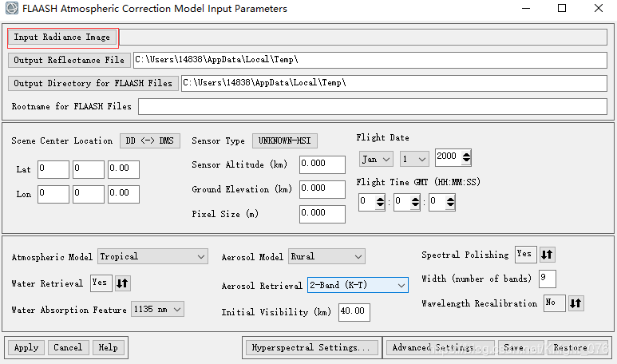Toggle DD <-> DMS coordinate format
This screenshot has height=364, width=617.
(x=150, y=140)
